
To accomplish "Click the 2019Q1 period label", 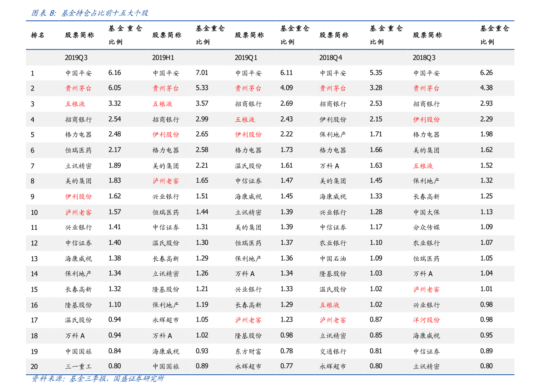I will tap(246, 58).
